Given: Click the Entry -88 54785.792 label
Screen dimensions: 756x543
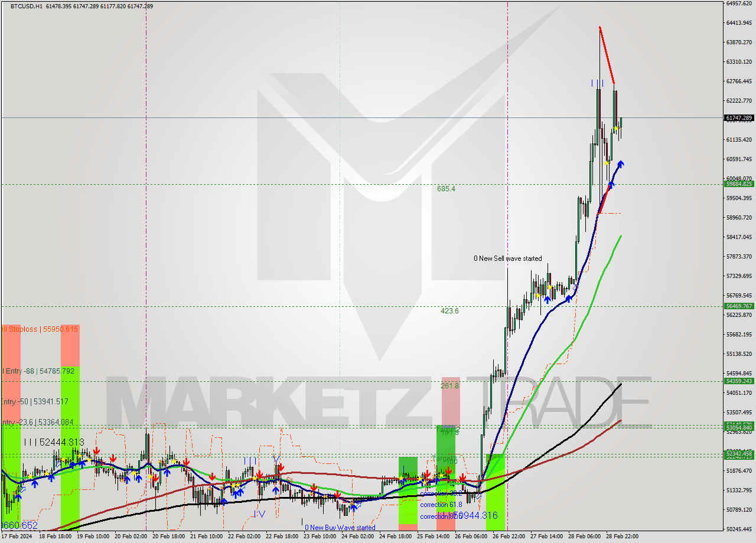Looking at the screenshot, I should tap(39, 371).
